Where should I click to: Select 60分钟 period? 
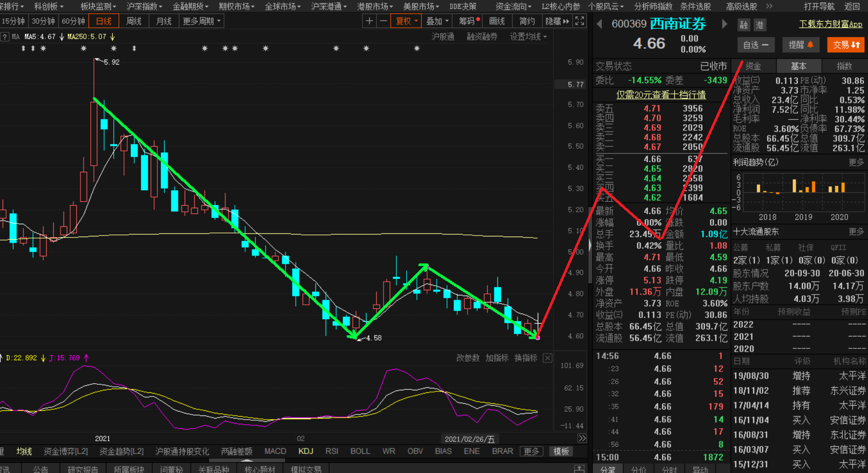[x=73, y=21]
